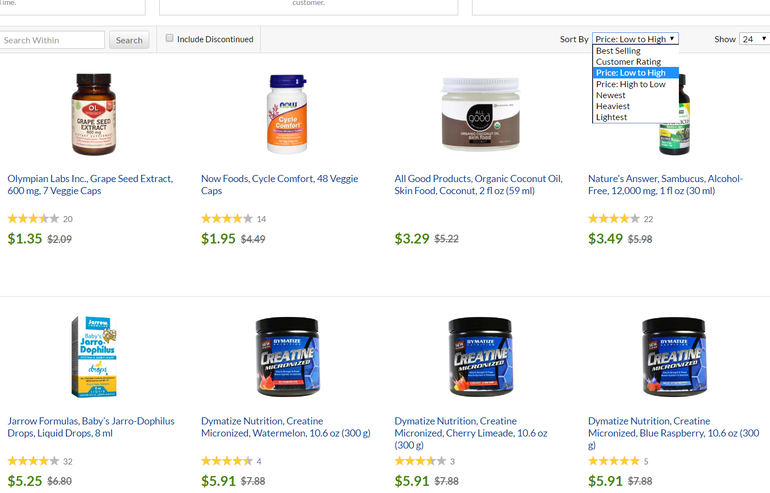Open the Sort By dropdown box
The height and width of the screenshot is (493, 770).
point(635,39)
